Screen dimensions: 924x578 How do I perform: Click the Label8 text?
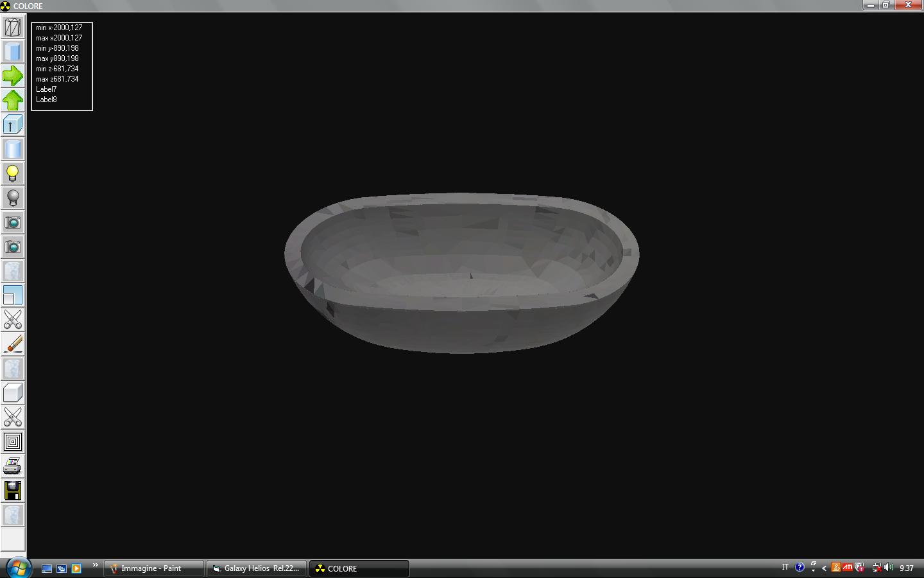(46, 100)
